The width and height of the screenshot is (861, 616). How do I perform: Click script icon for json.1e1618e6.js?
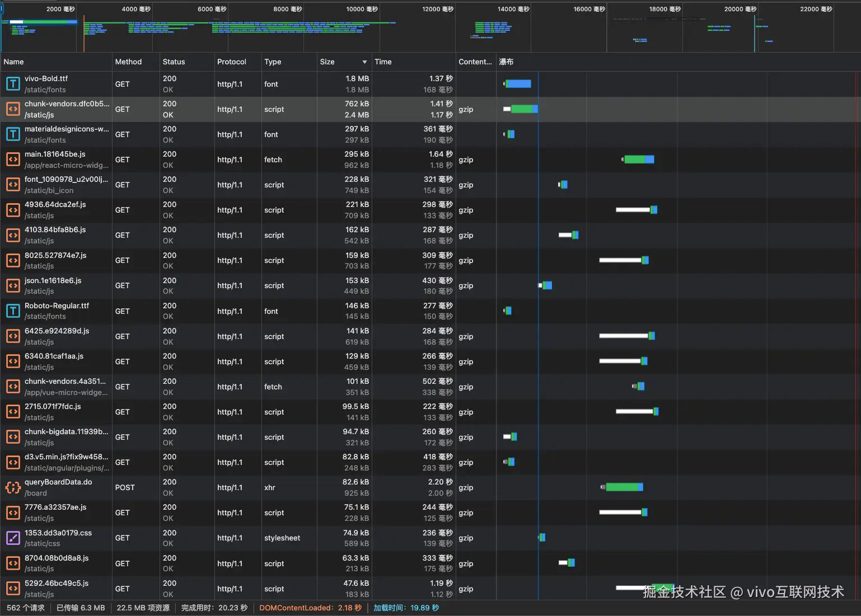13,285
